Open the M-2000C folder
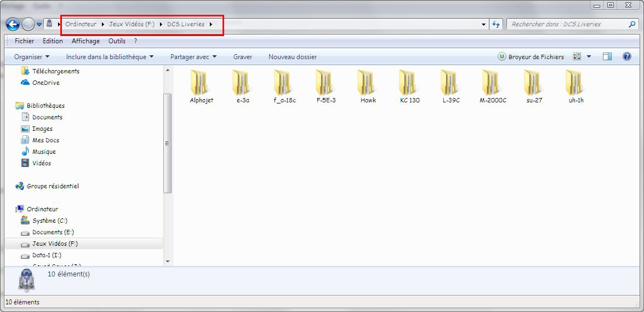This screenshot has height=312, width=644. click(493, 86)
